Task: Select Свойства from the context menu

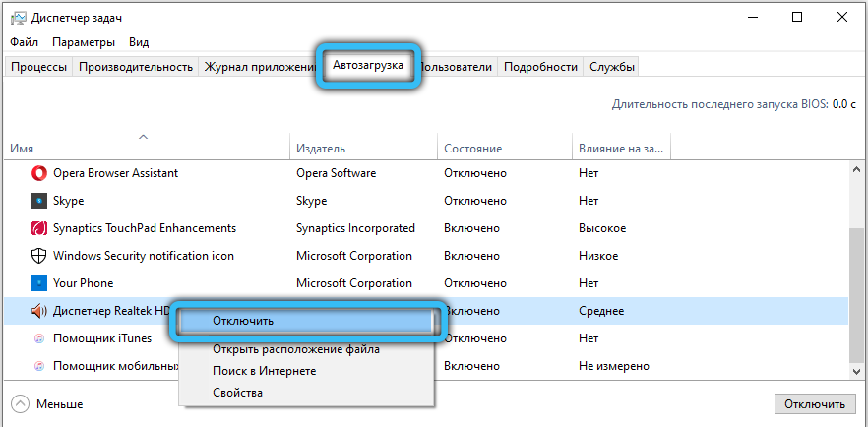Action: (x=237, y=393)
